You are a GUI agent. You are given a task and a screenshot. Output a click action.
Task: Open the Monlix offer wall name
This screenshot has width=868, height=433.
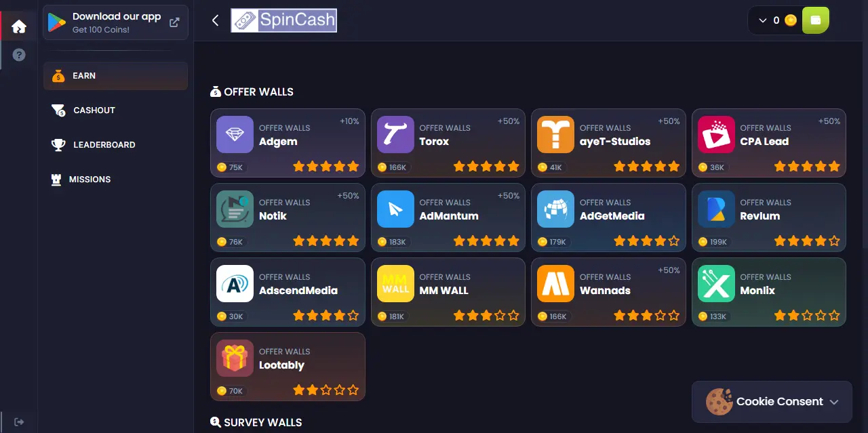(757, 291)
